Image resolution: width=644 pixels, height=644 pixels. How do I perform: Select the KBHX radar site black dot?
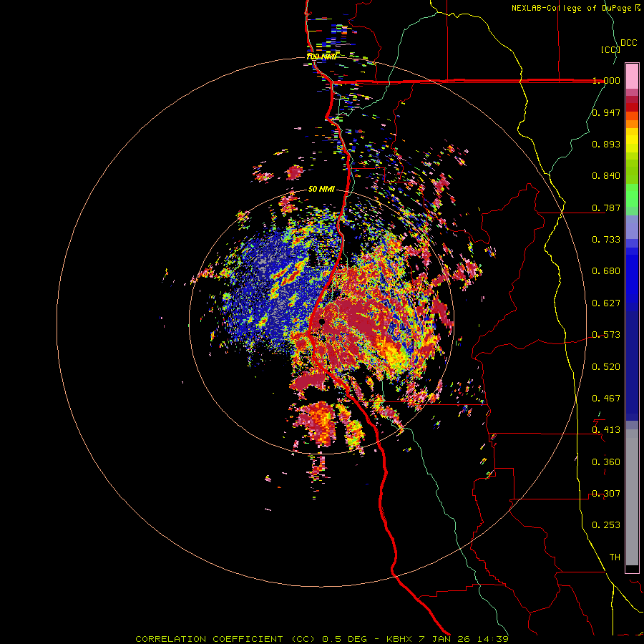click(322, 321)
